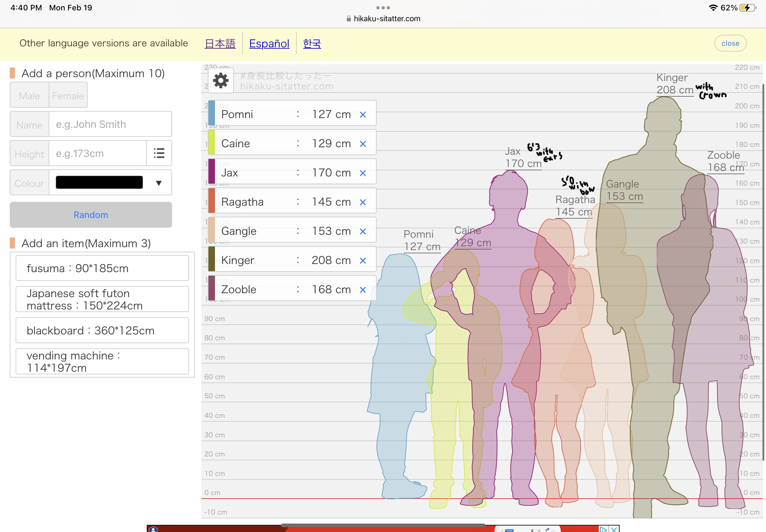Remove Jax from the chart
Image resolution: width=766 pixels, height=532 pixels.
coord(363,173)
